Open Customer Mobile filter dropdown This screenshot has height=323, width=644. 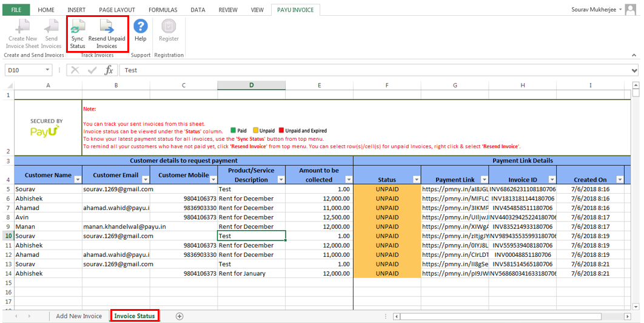point(213,179)
